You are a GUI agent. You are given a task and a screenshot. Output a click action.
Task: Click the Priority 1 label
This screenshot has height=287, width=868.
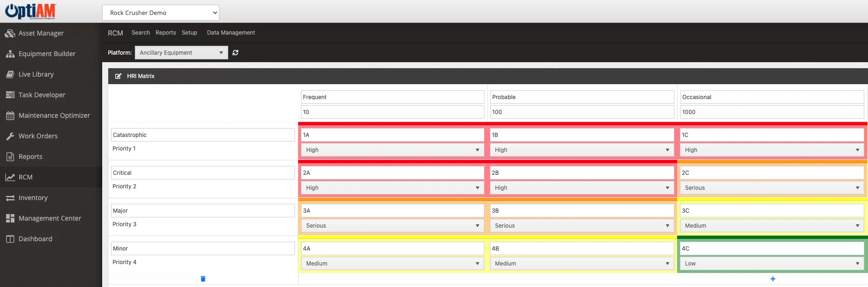point(124,149)
